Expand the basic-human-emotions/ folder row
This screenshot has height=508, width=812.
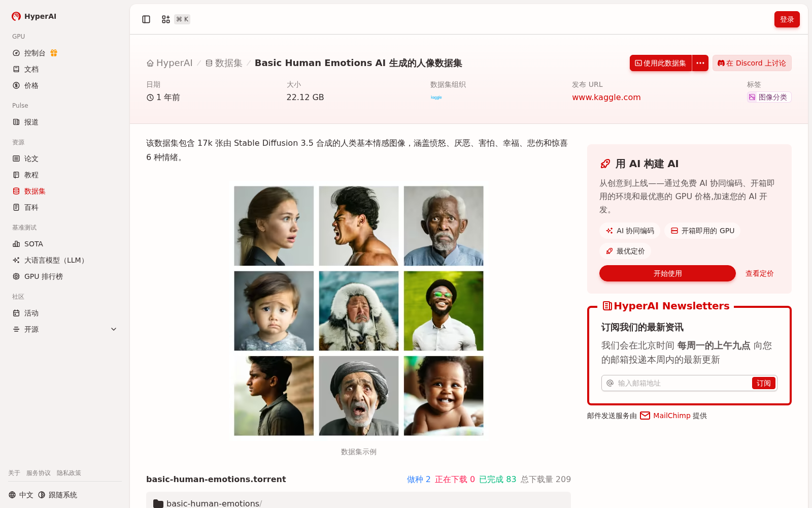click(358, 501)
